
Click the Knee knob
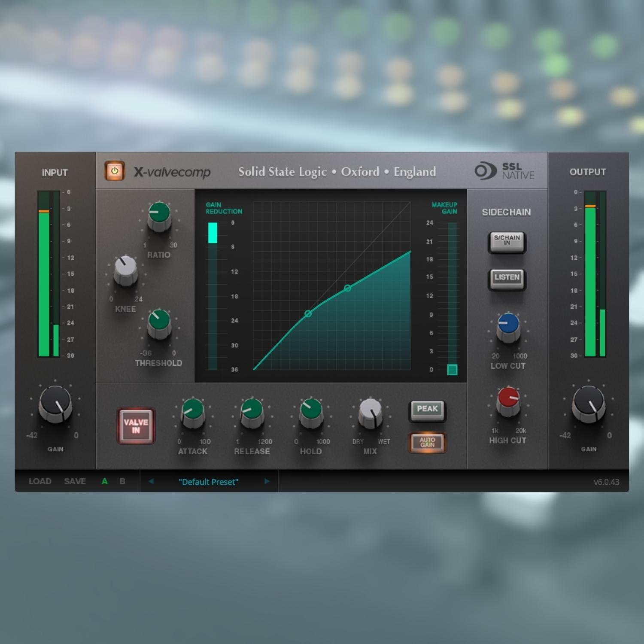click(125, 271)
